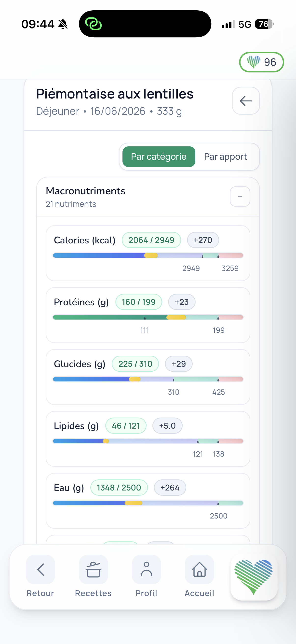Switch view to Par apport
The width and height of the screenshot is (296, 644).
point(225,157)
